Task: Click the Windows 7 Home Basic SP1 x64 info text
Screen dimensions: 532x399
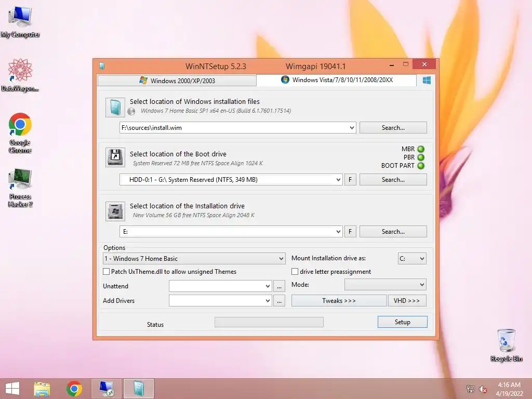Action: (216, 111)
